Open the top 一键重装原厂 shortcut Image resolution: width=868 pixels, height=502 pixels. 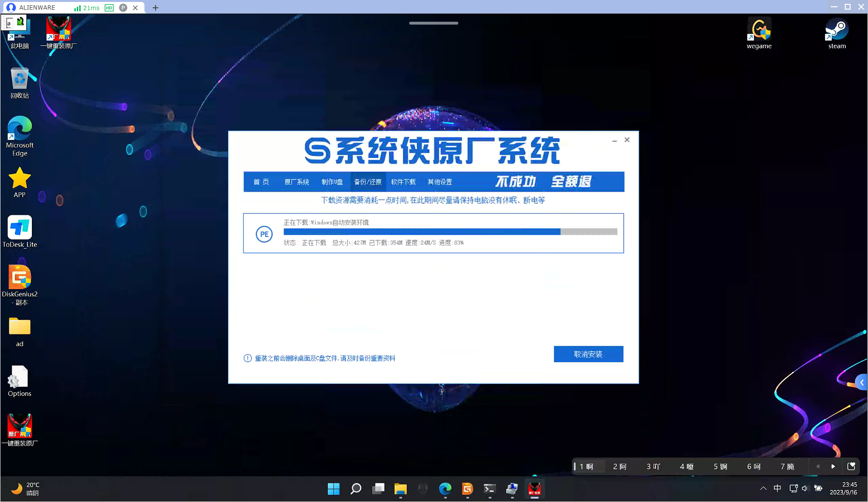click(58, 33)
